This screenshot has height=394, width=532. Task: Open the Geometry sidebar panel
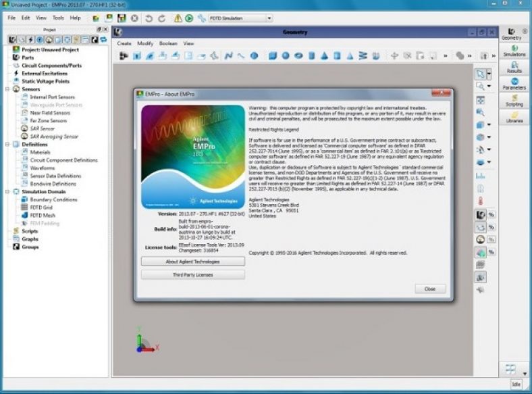[x=512, y=34]
